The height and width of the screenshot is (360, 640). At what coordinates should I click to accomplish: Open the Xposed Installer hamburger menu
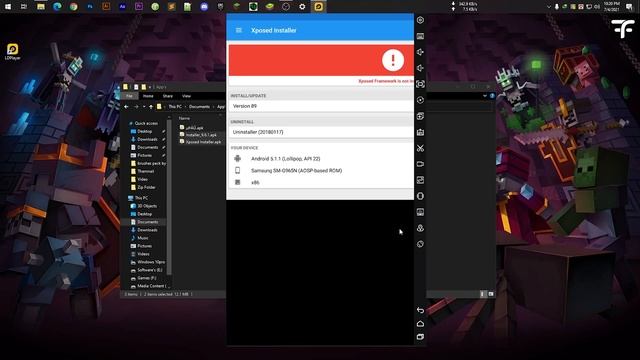point(239,30)
